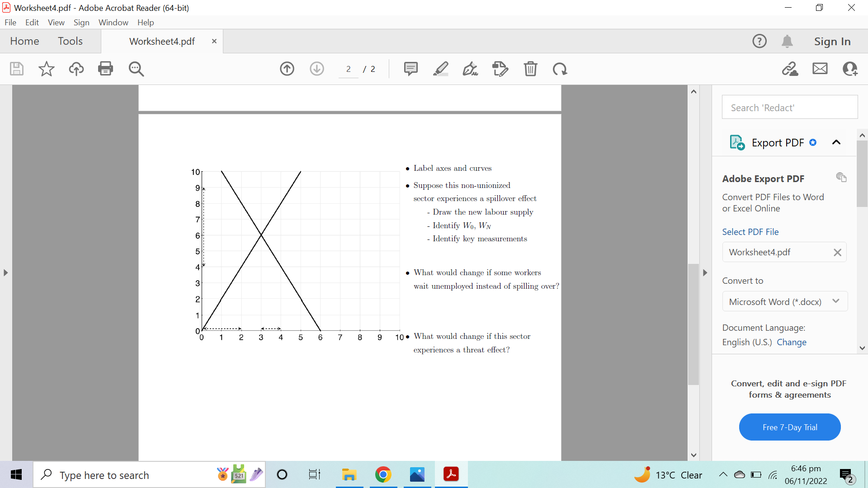Open the notifications bell
Viewport: 868px width, 488px height.
tap(788, 41)
